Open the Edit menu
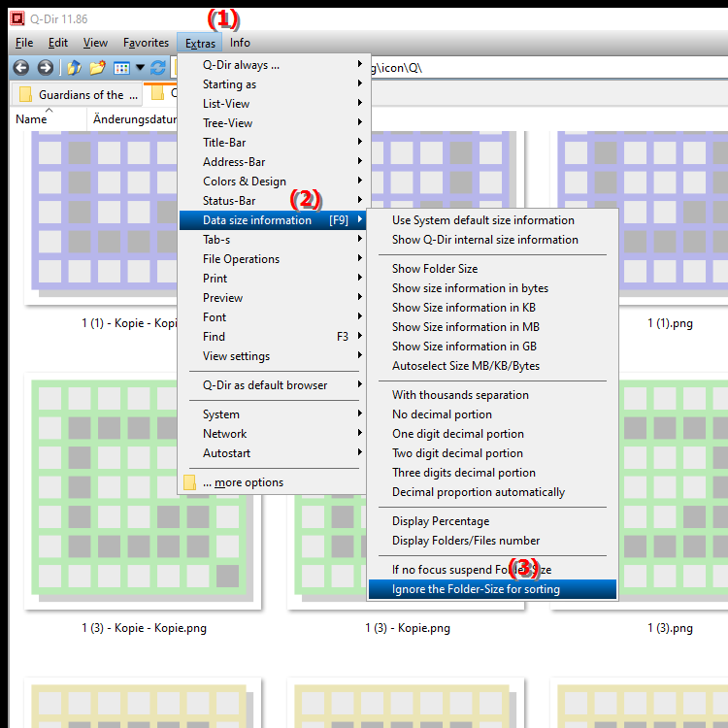 (58, 43)
